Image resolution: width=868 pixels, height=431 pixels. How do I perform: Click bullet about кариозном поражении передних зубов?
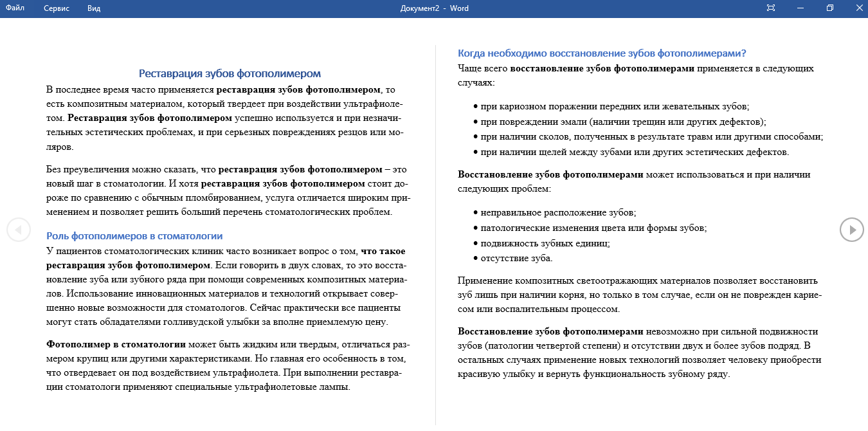coord(615,106)
